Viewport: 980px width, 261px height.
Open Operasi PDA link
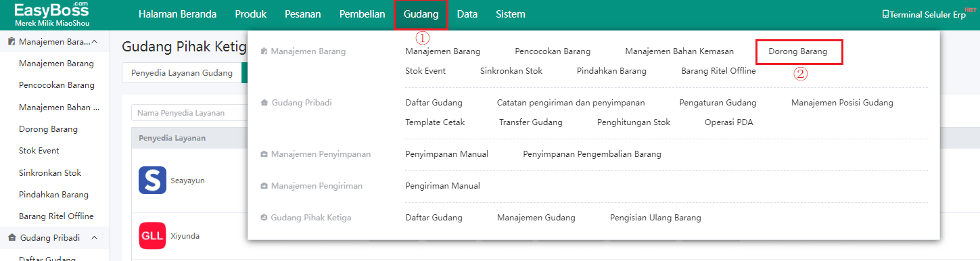click(729, 122)
